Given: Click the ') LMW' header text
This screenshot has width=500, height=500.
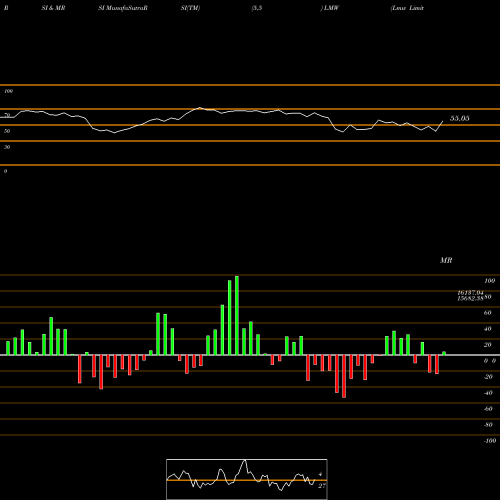Looking at the screenshot, I should click(x=330, y=8).
